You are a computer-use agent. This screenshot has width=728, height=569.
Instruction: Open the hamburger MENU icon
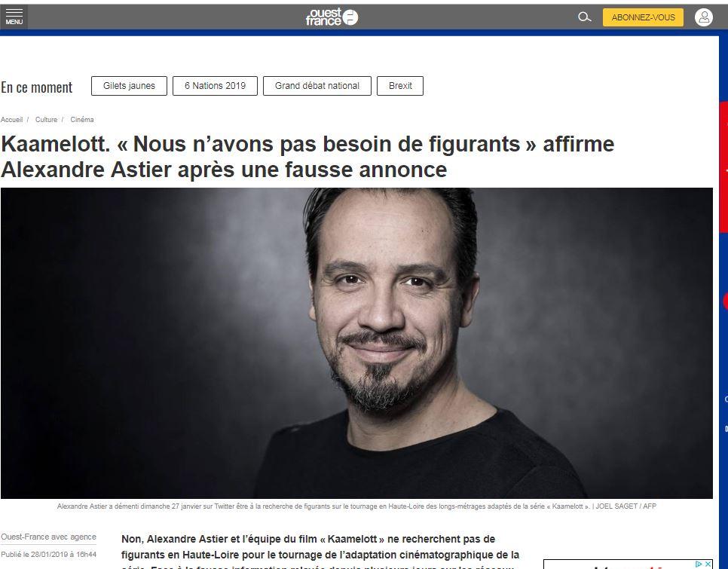pos(14,17)
